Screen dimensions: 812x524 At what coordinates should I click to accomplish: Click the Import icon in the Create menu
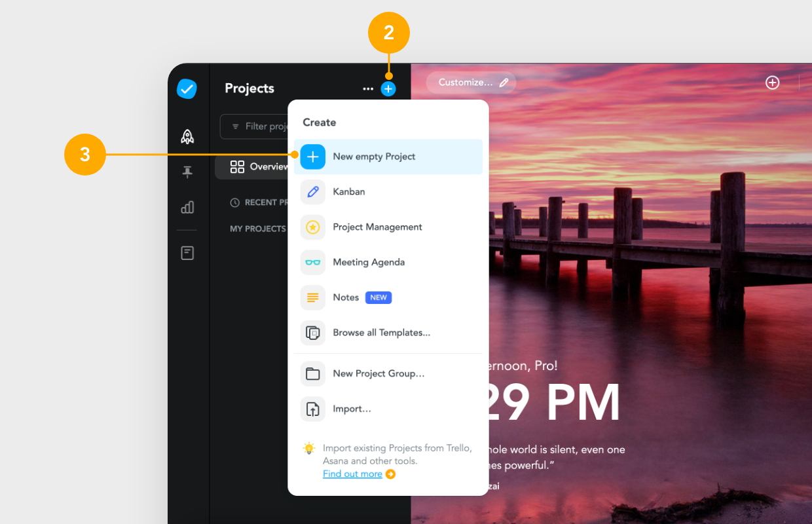[x=312, y=409]
